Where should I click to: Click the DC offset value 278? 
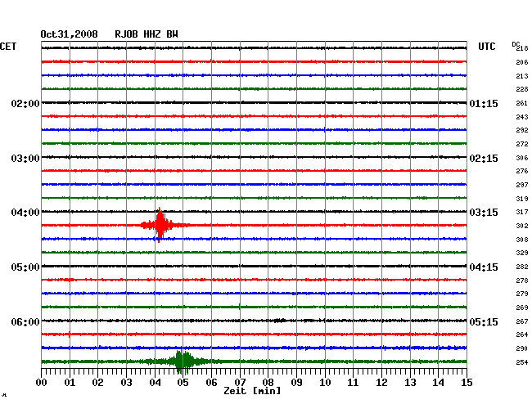522,281
